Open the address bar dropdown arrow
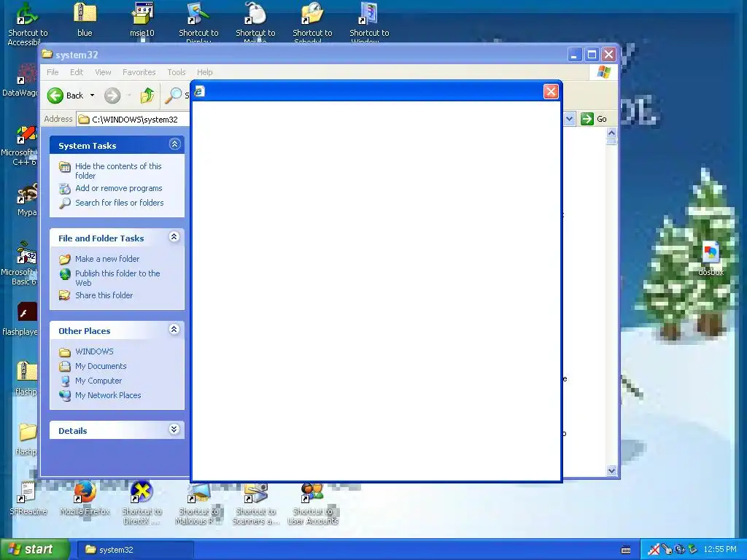Screen dimensions: 747x560 click(569, 119)
